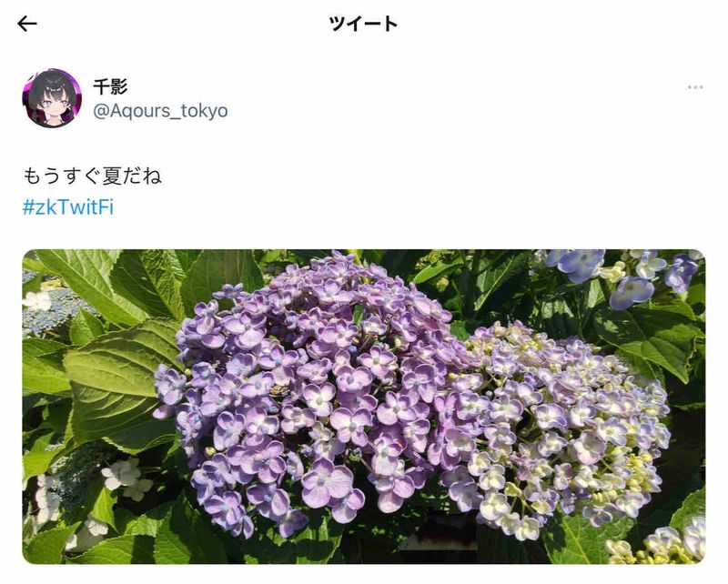Screen dimensions: 728x584
Task: Visit the @Aqours_tokyo handle
Action: click(161, 111)
